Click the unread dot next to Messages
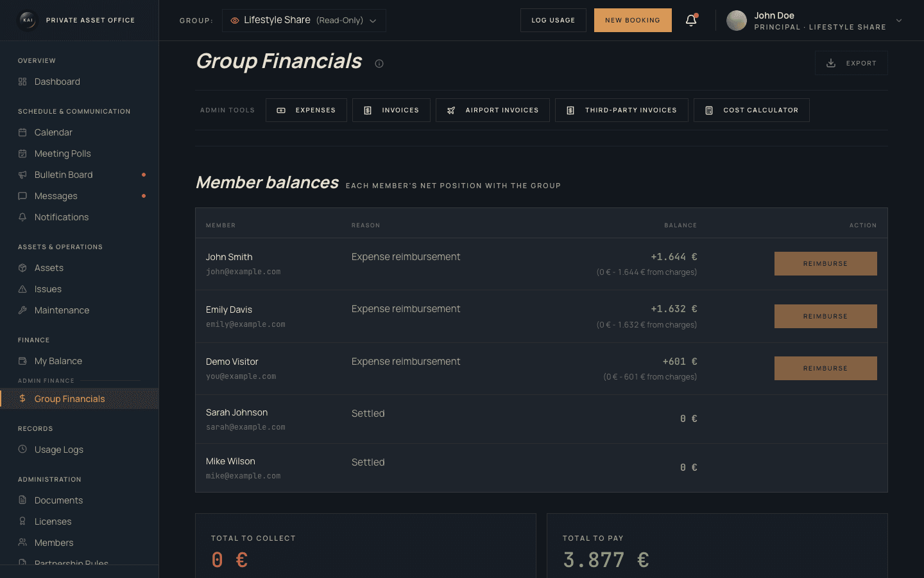 coord(144,196)
